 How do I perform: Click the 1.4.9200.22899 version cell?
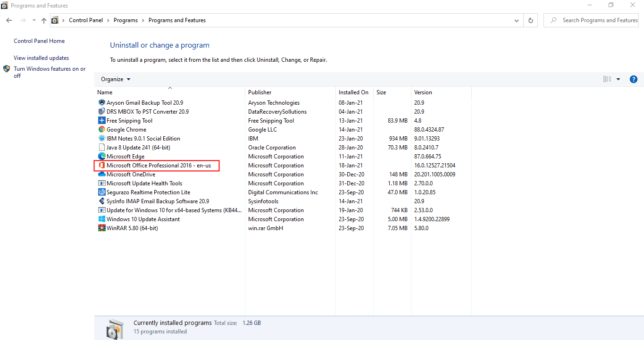click(x=432, y=219)
